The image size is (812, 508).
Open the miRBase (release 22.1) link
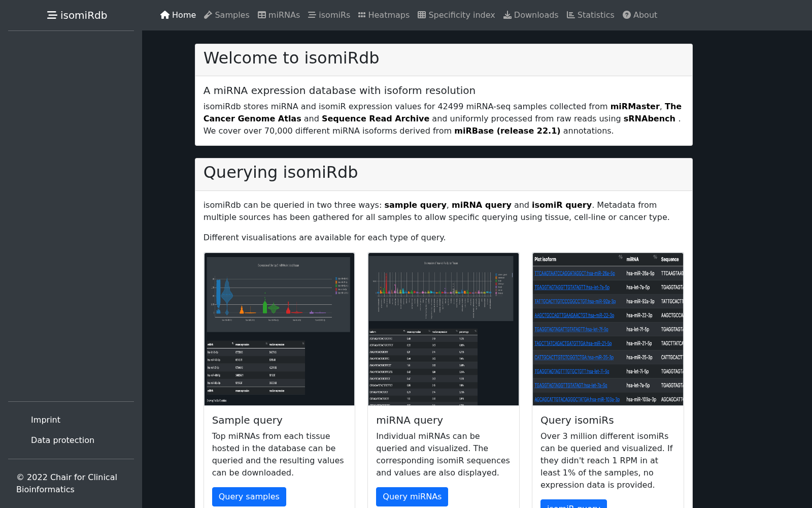(x=507, y=131)
